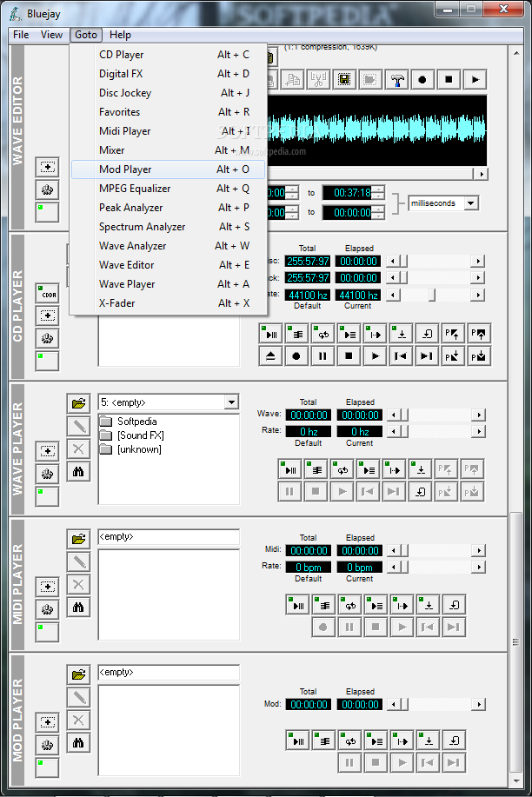The width and height of the screenshot is (532, 797).
Task: Select Wave Editor menu entry
Action: coord(168,265)
